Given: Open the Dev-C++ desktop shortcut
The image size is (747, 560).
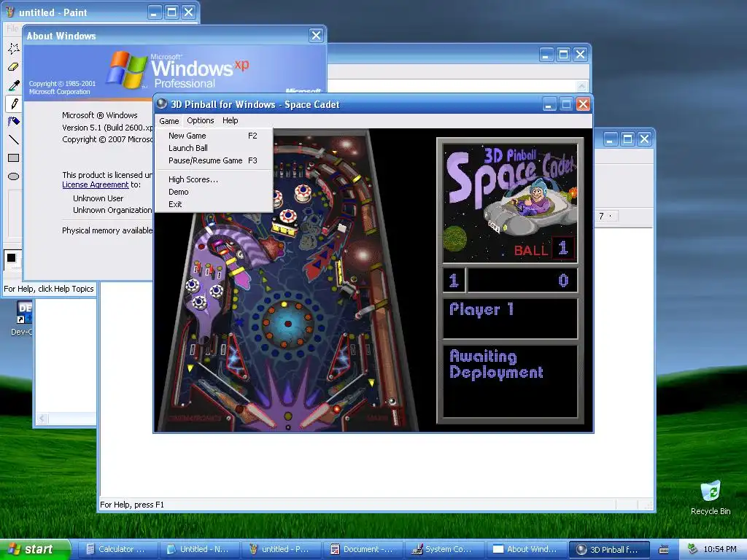Looking at the screenshot, I should (x=23, y=318).
